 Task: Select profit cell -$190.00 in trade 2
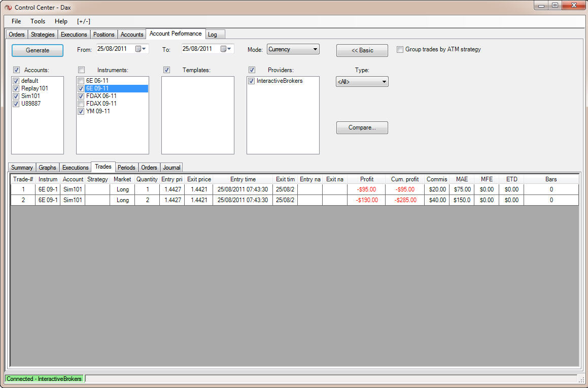pos(366,200)
